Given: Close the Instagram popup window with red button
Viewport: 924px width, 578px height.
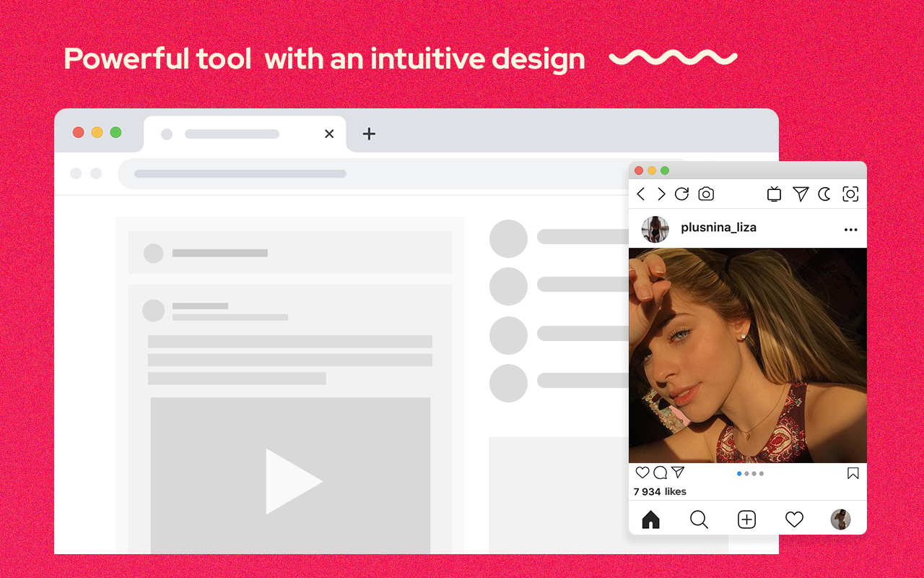Looking at the screenshot, I should (638, 171).
